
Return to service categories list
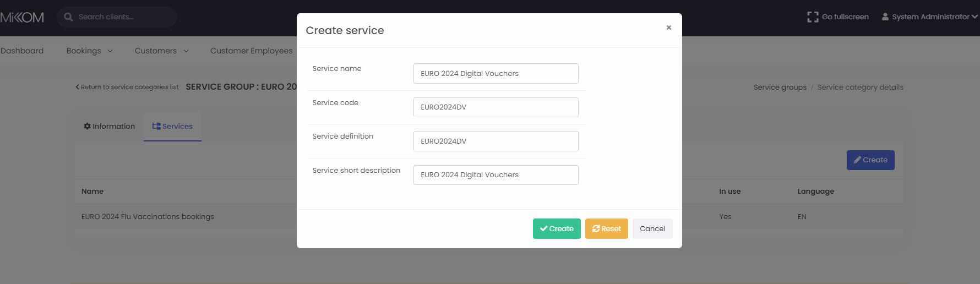[127, 87]
